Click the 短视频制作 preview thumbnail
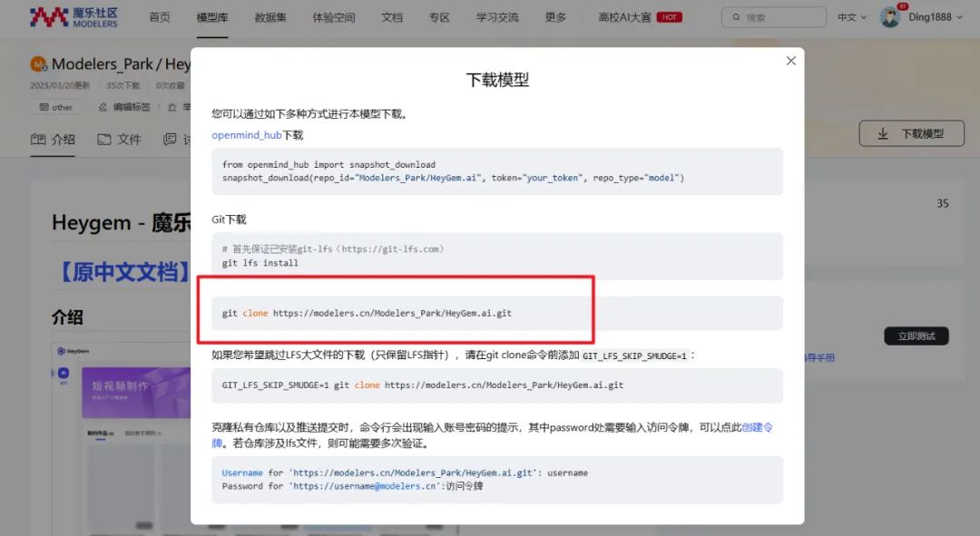This screenshot has height=536, width=980. click(x=136, y=393)
